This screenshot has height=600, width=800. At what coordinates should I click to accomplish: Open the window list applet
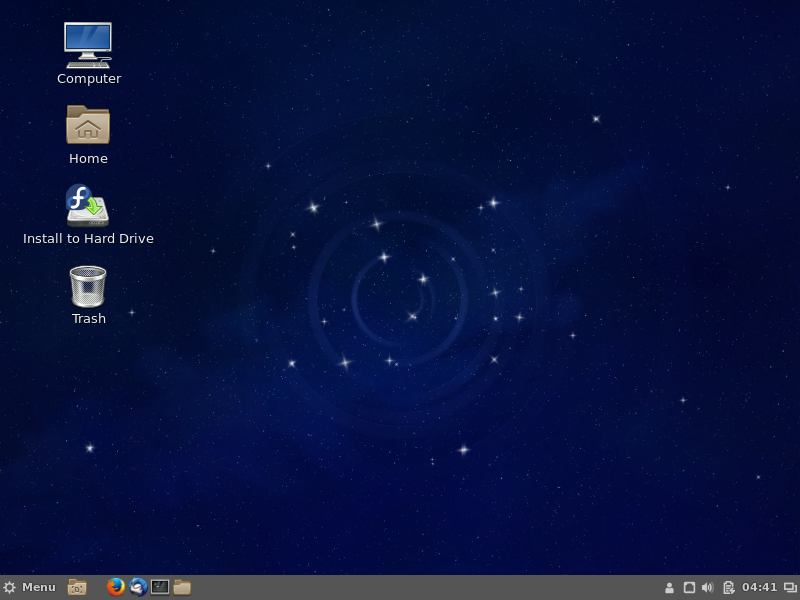click(x=790, y=587)
